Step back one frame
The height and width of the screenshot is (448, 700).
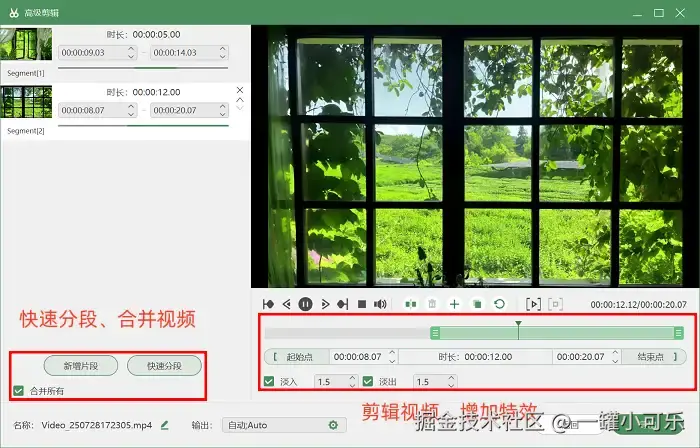click(287, 304)
